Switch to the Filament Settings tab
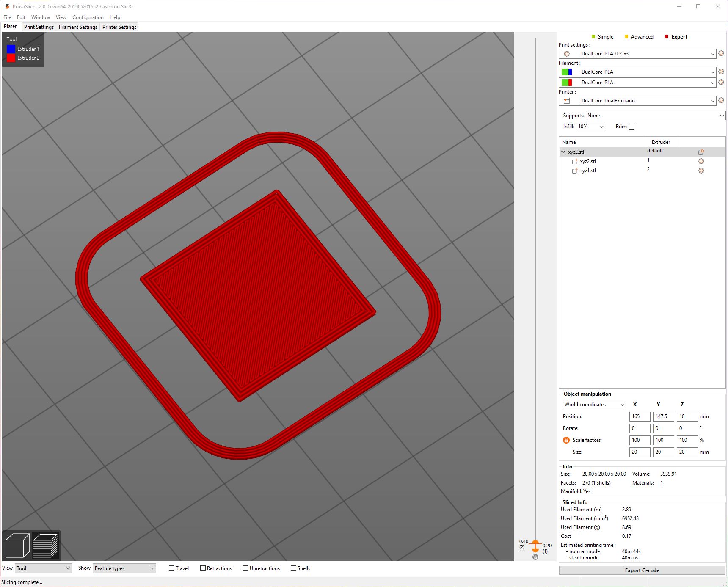 pos(78,27)
